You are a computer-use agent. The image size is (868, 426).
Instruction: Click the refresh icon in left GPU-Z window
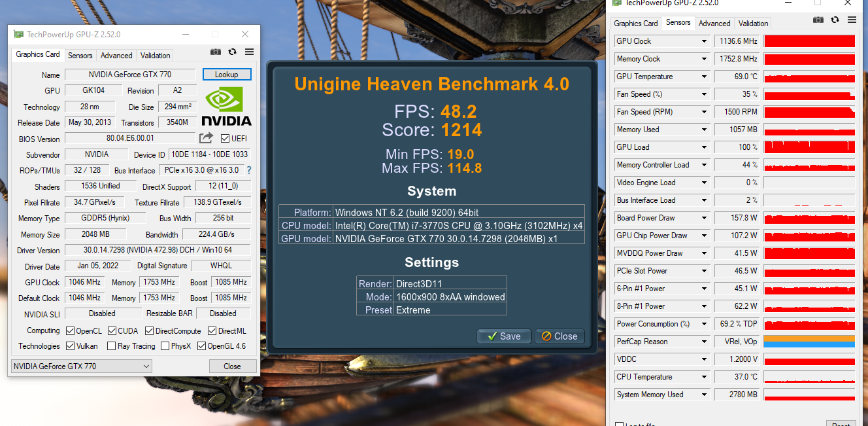click(x=232, y=52)
